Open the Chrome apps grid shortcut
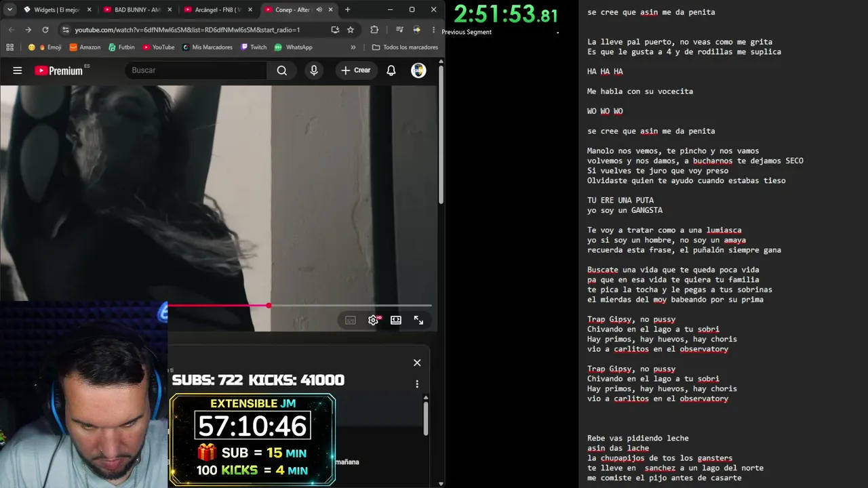Image resolution: width=868 pixels, height=488 pixels. [x=9, y=47]
